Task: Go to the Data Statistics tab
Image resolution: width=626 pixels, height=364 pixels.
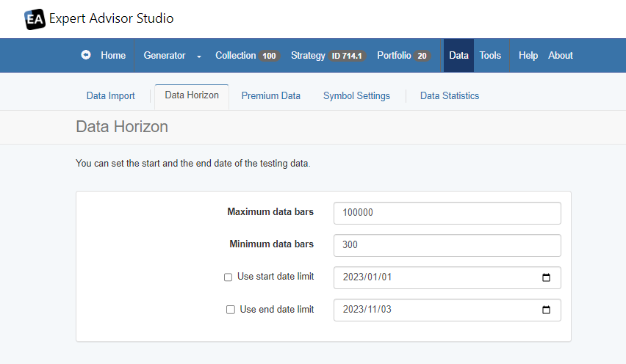Action: 449,95
